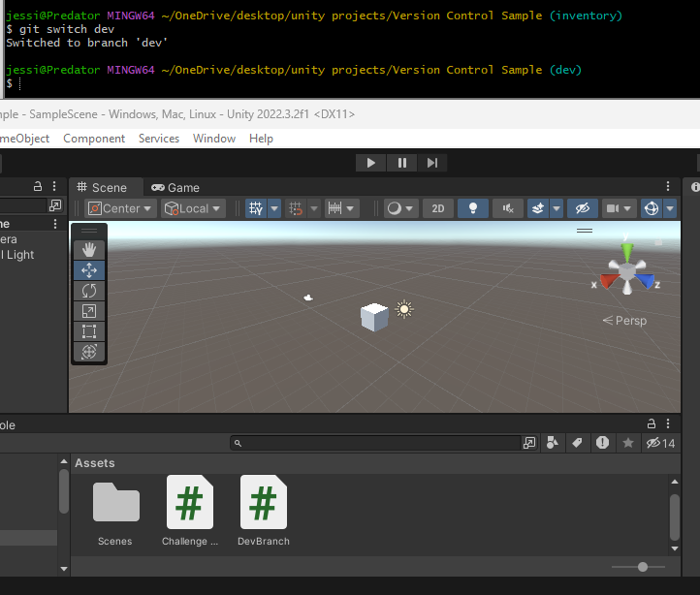Advance one frame with the Step button
This screenshot has height=595, width=700.
[x=431, y=163]
